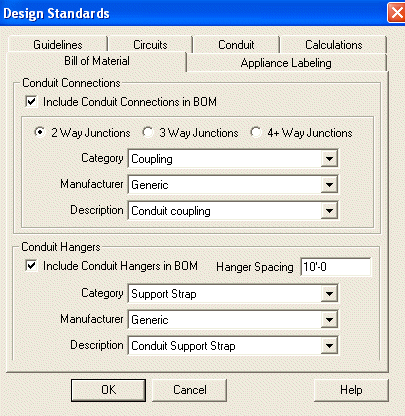Expand the connections Manufacturer dropdown arrow

(329, 184)
